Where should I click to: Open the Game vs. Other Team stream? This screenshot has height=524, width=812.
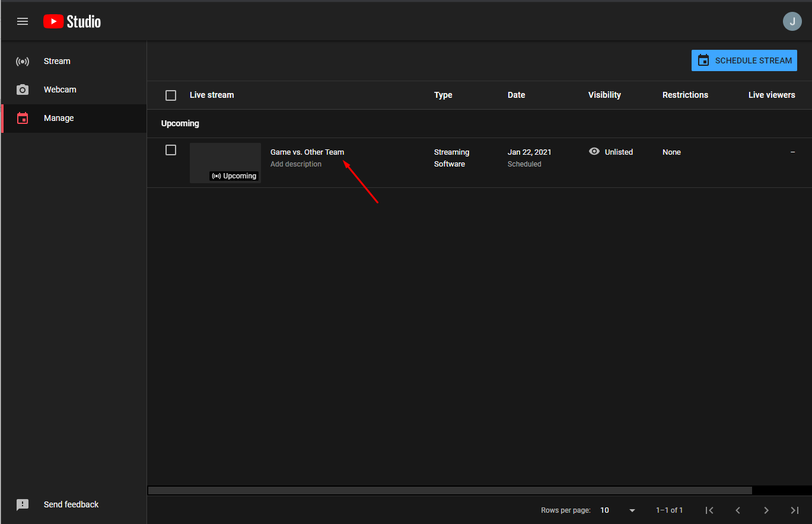307,152
